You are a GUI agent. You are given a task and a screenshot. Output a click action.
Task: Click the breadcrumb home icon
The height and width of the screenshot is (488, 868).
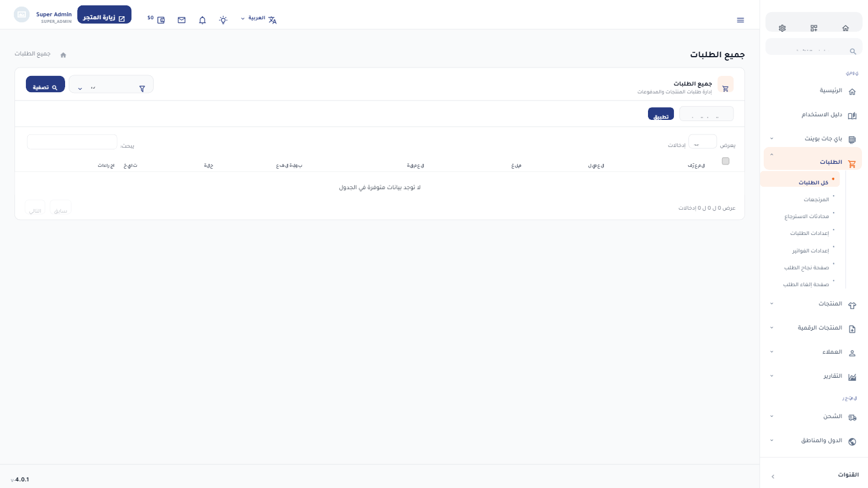(63, 55)
